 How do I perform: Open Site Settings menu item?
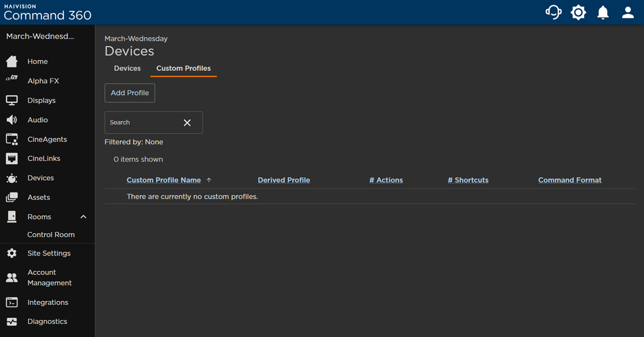pyautogui.click(x=49, y=253)
